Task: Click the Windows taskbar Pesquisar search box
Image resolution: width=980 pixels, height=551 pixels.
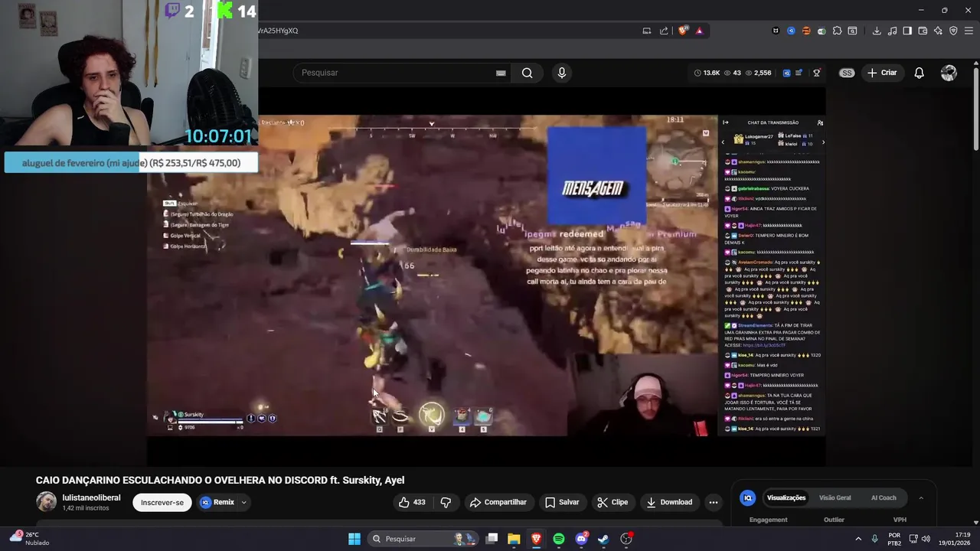Action: pos(421,539)
